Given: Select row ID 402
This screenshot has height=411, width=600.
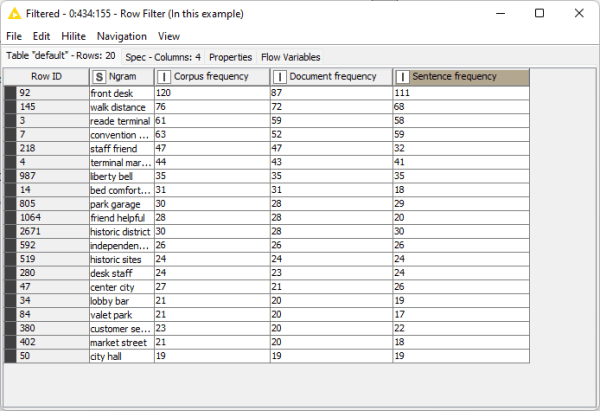Looking at the screenshot, I should tap(52, 342).
